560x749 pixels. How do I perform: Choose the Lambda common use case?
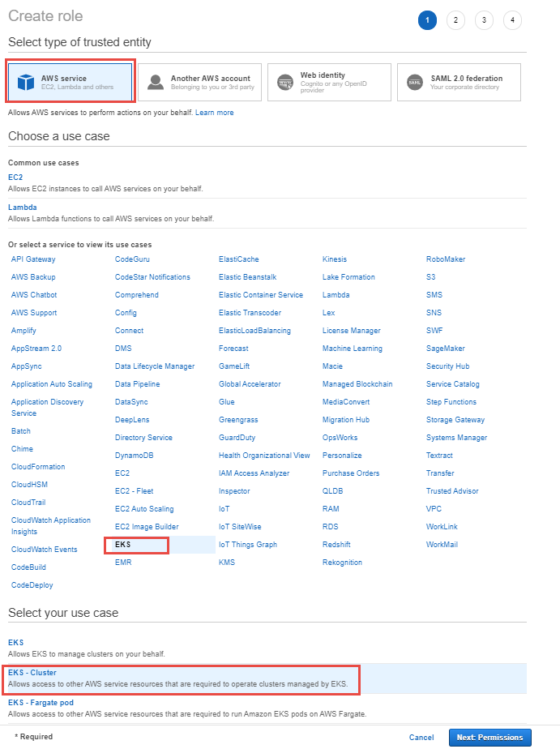[x=23, y=208]
